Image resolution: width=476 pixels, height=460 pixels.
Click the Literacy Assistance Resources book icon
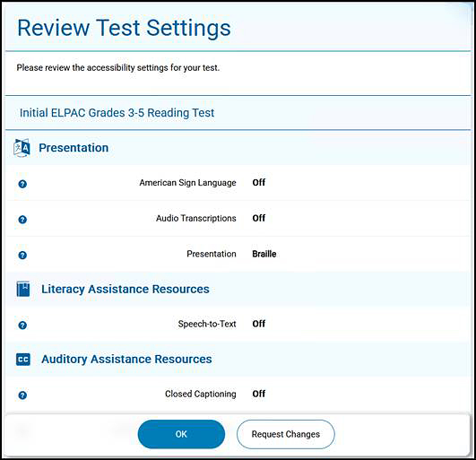pyautogui.click(x=23, y=289)
